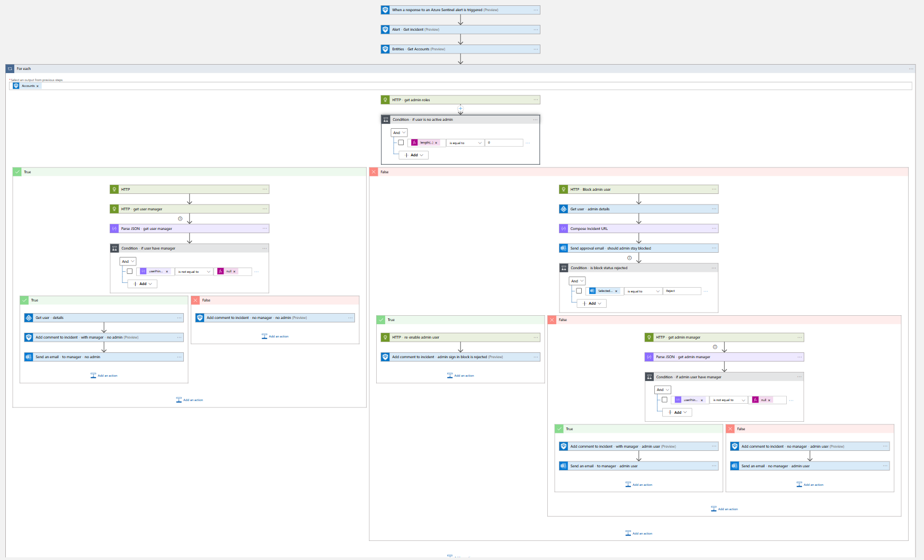Viewport: 924px width, 560px height.
Task: Click the Parse JSON get user manager icon
Action: coord(114,228)
